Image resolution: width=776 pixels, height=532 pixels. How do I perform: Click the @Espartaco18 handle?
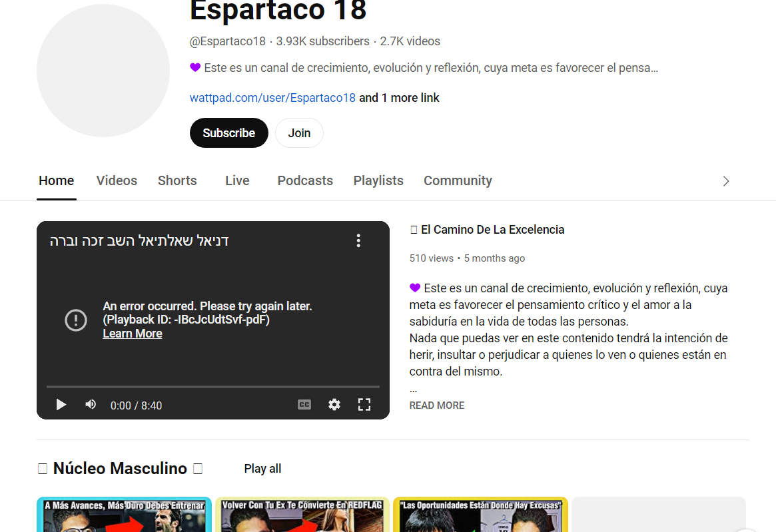click(227, 41)
